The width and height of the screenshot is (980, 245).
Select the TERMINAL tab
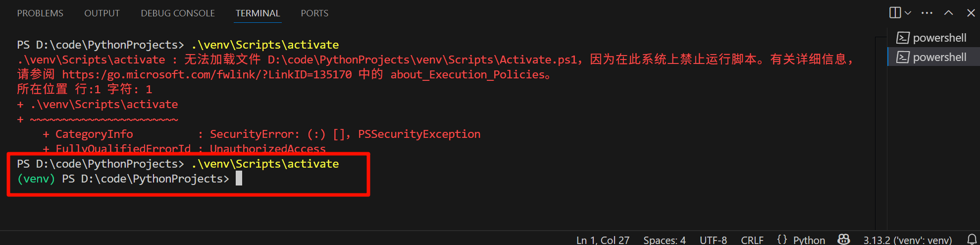pos(258,13)
